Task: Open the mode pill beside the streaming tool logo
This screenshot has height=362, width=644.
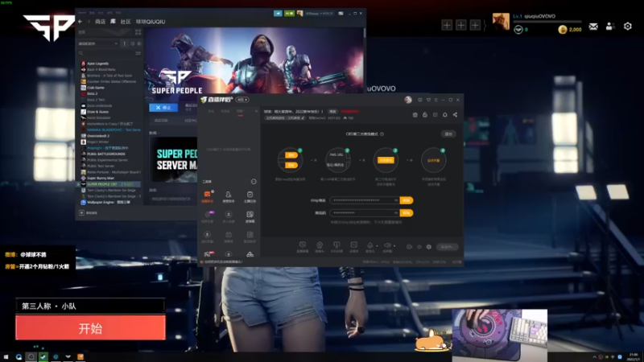Action: (242, 100)
